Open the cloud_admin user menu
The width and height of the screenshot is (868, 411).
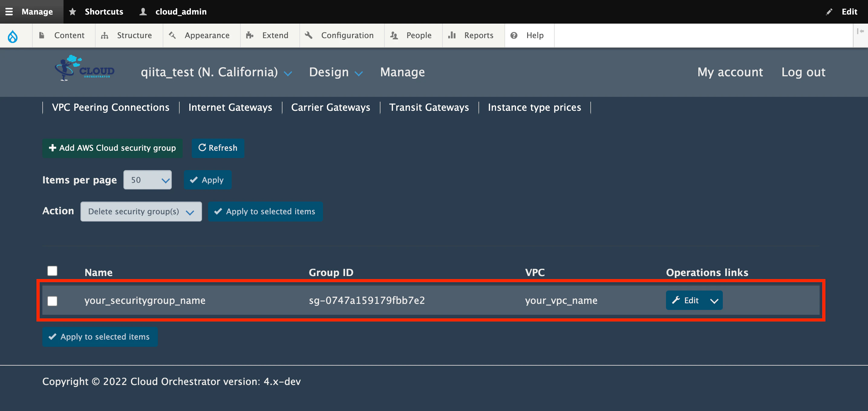[174, 12]
